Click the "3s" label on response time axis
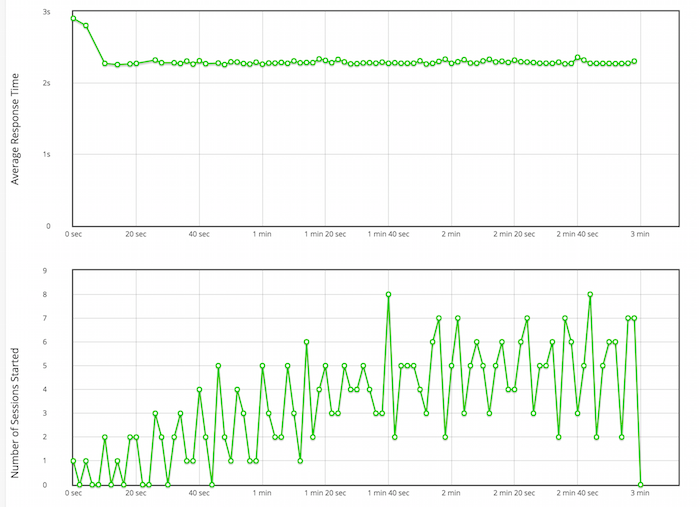The width and height of the screenshot is (700, 507). pyautogui.click(x=46, y=12)
